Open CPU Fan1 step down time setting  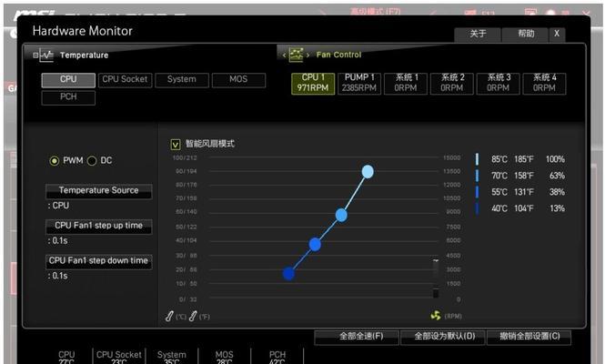[99, 261]
